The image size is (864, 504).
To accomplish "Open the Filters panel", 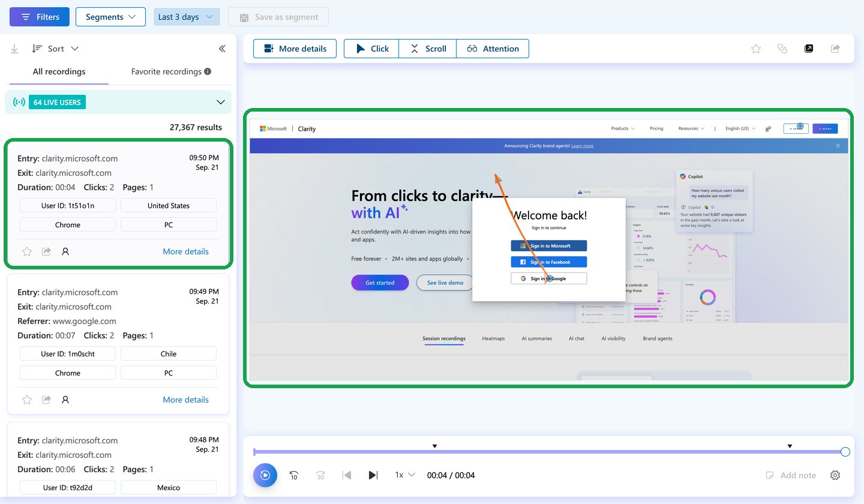I will coord(40,17).
